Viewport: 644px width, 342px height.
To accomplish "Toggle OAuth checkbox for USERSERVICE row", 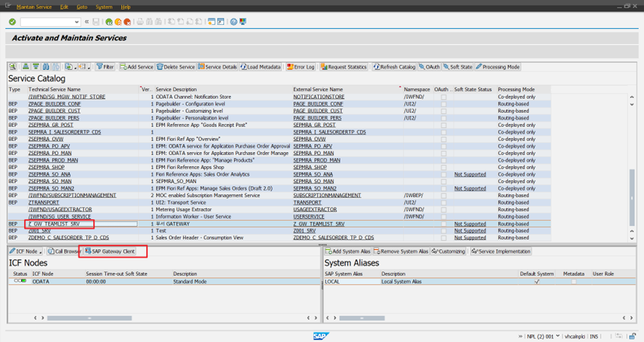I will point(443,217).
